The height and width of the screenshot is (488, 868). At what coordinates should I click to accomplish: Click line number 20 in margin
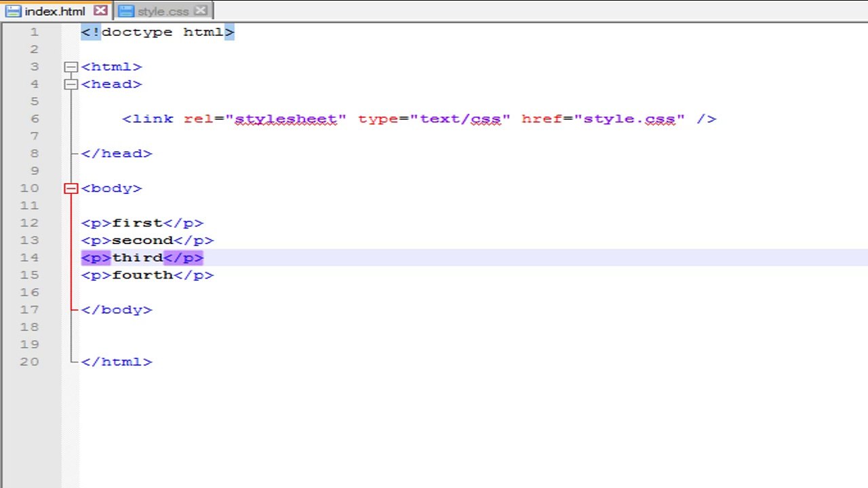tap(30, 361)
